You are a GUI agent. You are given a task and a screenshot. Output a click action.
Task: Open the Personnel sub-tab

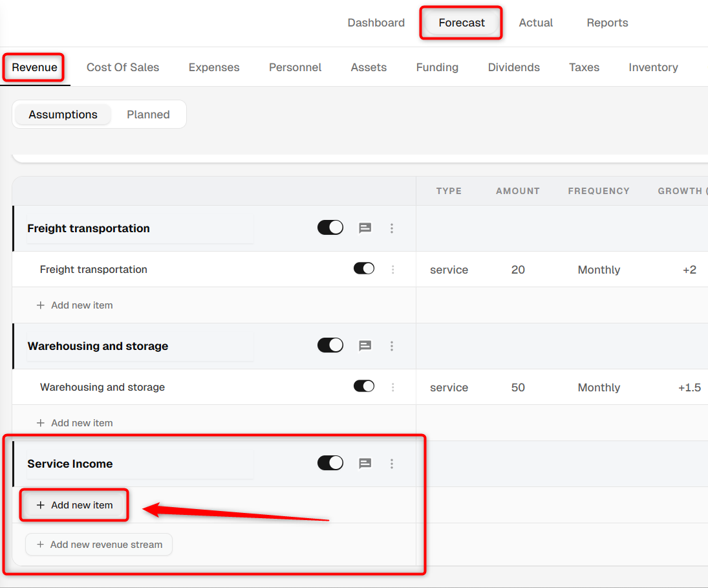click(x=295, y=67)
